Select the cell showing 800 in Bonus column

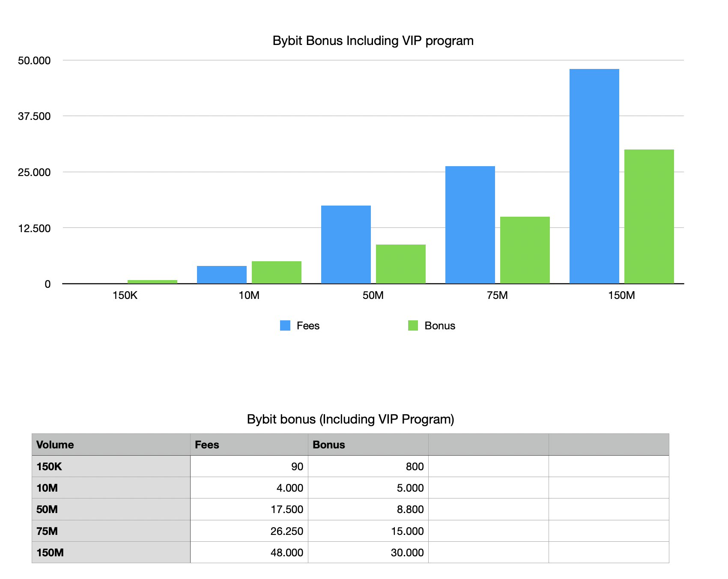[368, 466]
